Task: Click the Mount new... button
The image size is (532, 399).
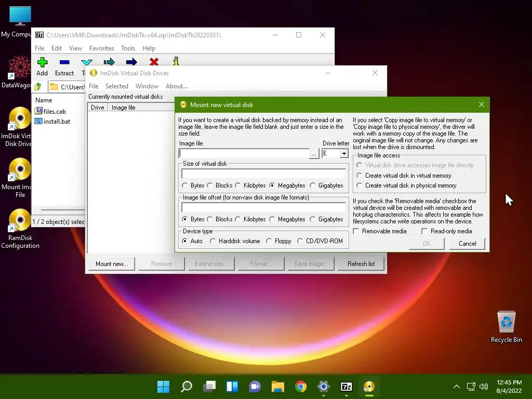Action: pos(112,263)
